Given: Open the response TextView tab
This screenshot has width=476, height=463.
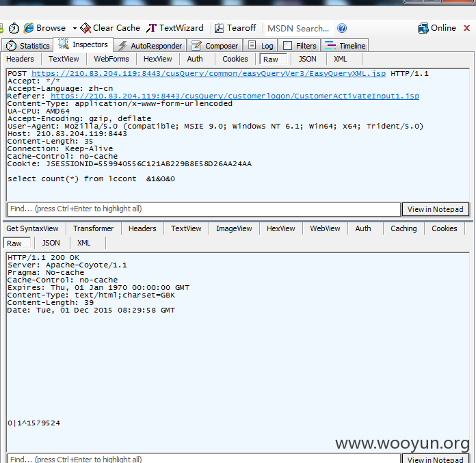Looking at the screenshot, I should (x=186, y=228).
